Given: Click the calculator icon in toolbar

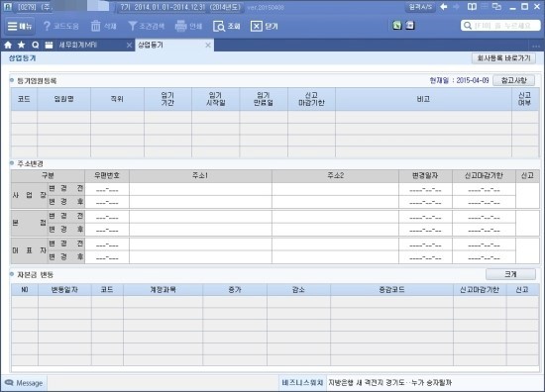Looking at the screenshot, I should [x=410, y=25].
